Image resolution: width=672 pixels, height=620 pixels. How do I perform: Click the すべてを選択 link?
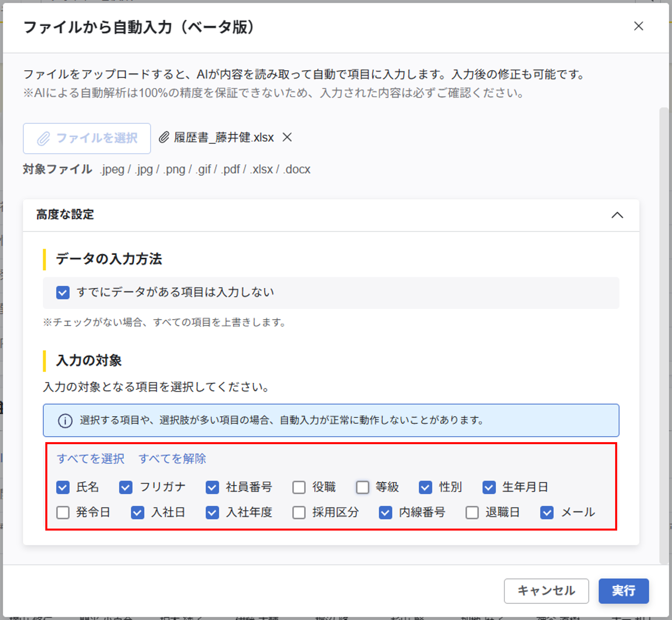tap(91, 459)
